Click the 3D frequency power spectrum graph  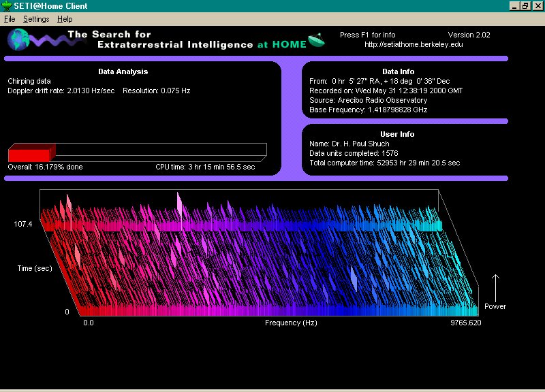pos(259,252)
